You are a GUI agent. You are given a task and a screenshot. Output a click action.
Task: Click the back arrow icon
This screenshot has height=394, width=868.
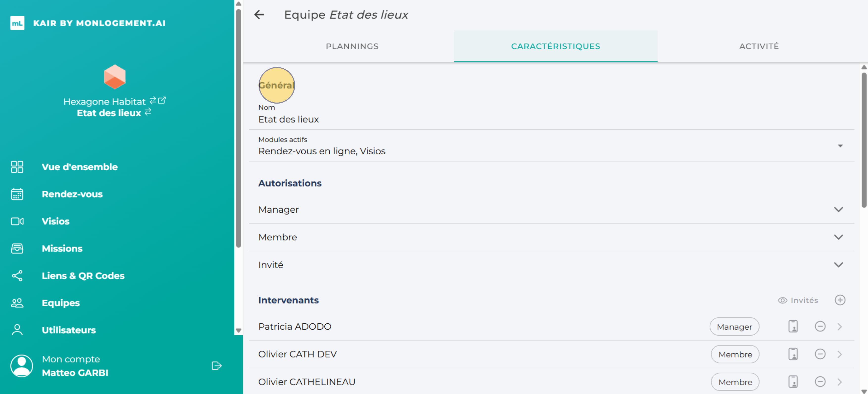(259, 15)
